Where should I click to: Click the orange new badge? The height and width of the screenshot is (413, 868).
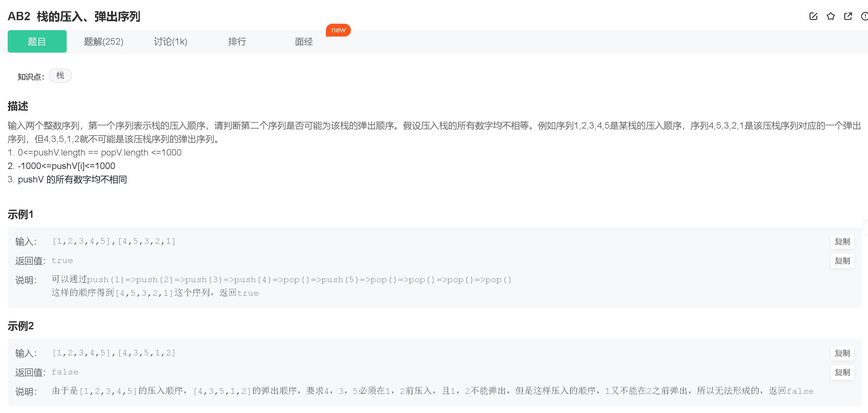coord(338,30)
